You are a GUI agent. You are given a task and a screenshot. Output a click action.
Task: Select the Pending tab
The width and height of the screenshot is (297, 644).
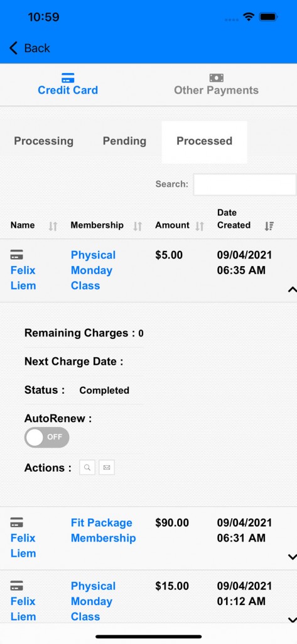pos(124,141)
